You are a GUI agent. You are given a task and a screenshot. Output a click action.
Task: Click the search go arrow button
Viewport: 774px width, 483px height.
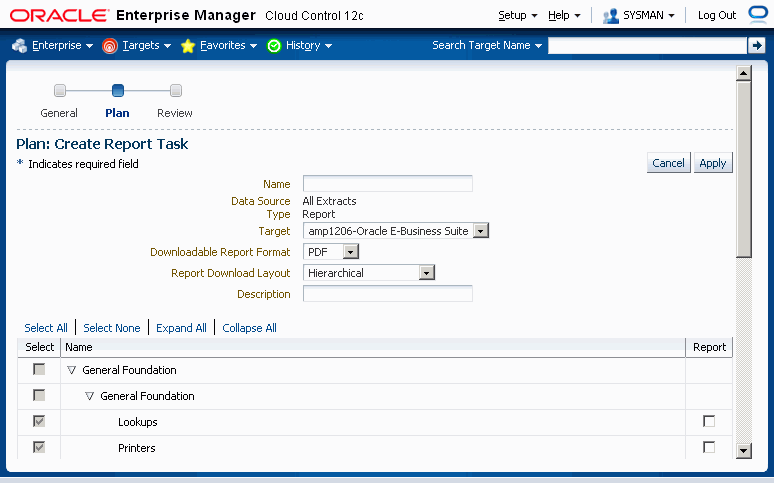(x=756, y=45)
